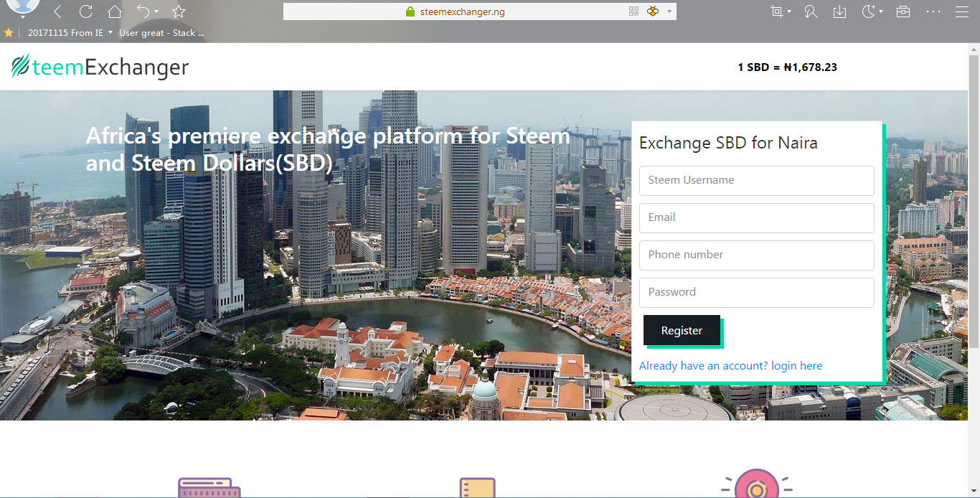Open the hamburger main menu
Viewport: 980px width, 498px height.
point(962,11)
